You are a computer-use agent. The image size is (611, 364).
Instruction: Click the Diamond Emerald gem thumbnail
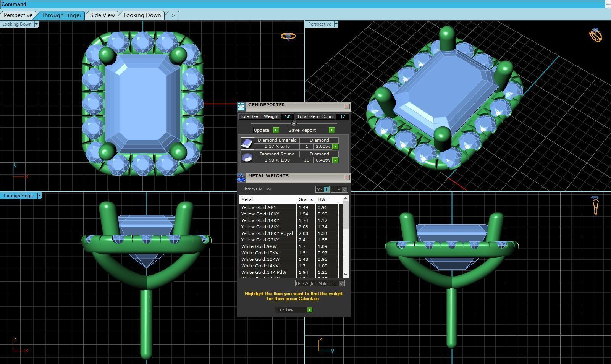[x=247, y=143]
